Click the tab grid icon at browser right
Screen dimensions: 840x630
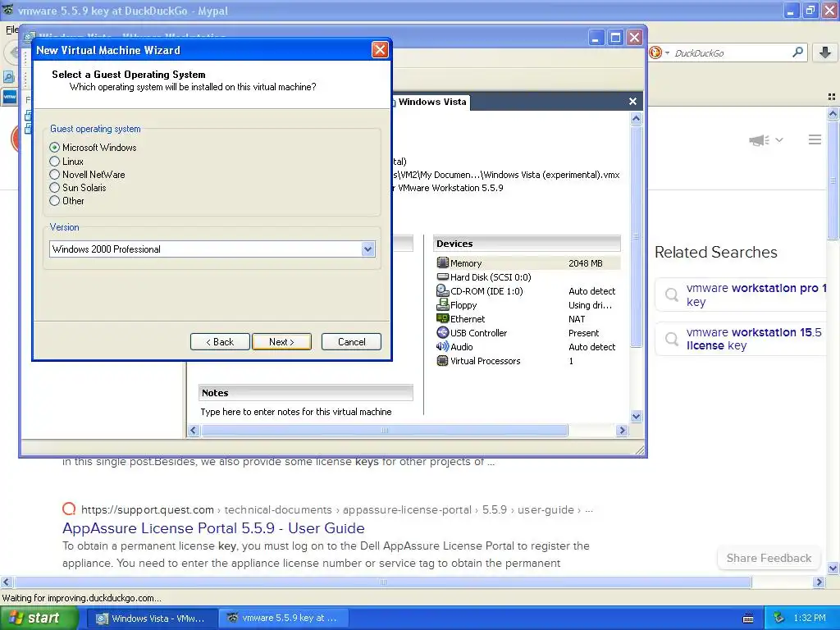click(832, 97)
